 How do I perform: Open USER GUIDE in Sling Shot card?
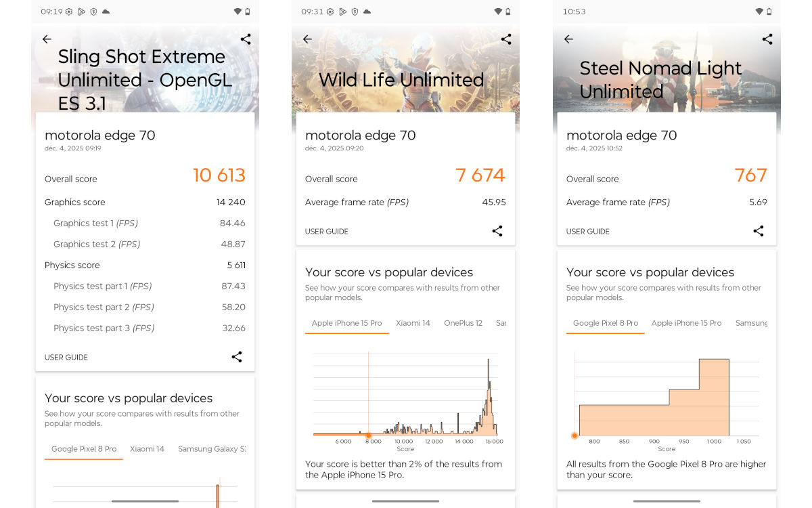tap(66, 358)
